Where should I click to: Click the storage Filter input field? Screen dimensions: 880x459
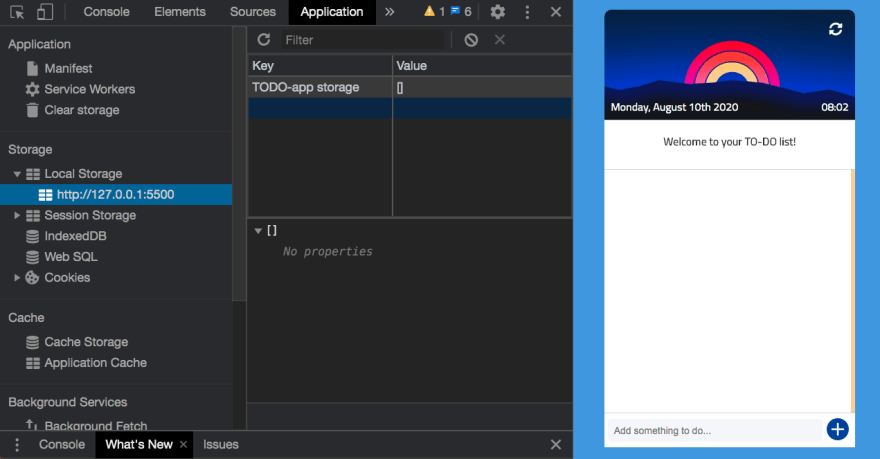point(363,40)
